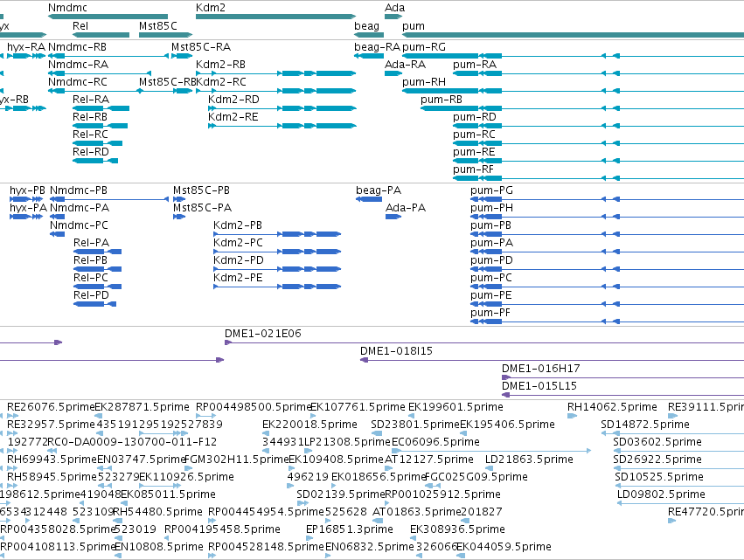Select EST EN10808.5prime
Image resolution: width=744 pixels, height=560 pixels.
pyautogui.click(x=118, y=557)
